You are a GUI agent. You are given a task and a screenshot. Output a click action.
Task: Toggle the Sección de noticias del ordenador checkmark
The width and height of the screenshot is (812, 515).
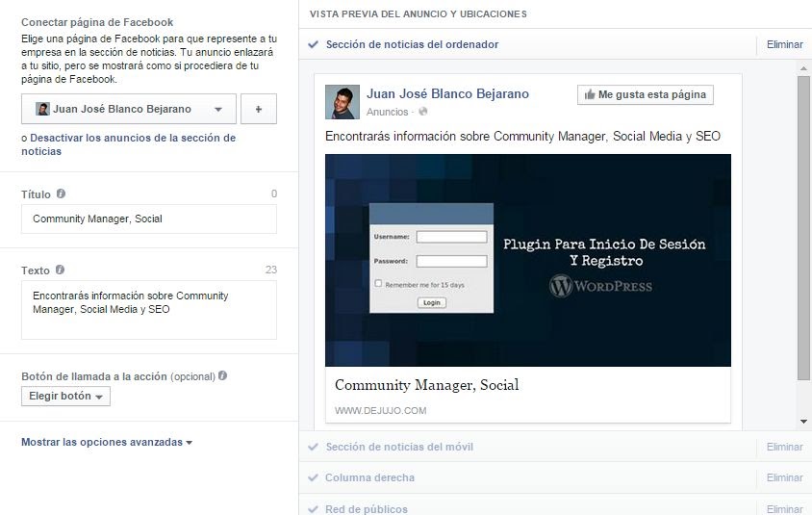pos(313,44)
